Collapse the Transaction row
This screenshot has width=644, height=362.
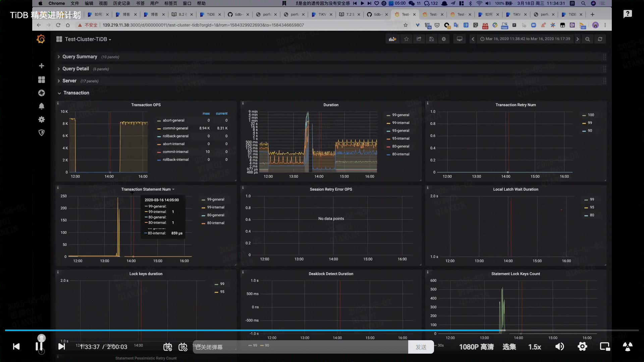pos(76,93)
